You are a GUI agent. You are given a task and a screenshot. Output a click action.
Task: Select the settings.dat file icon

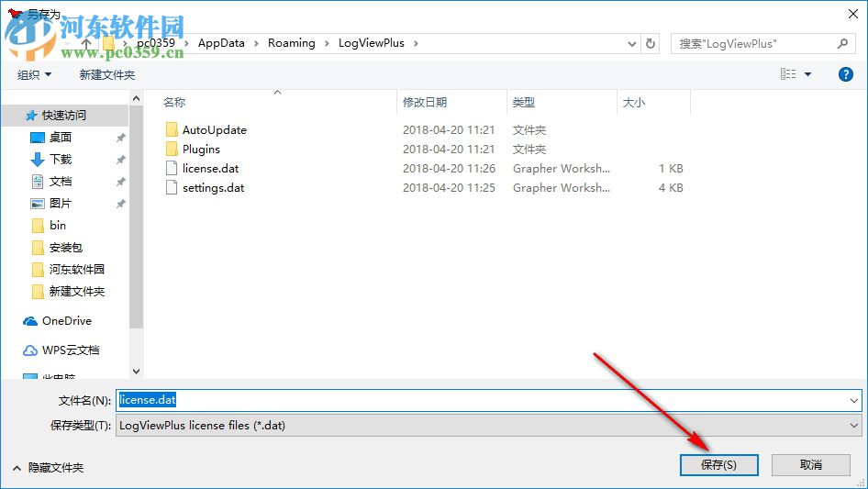[172, 188]
